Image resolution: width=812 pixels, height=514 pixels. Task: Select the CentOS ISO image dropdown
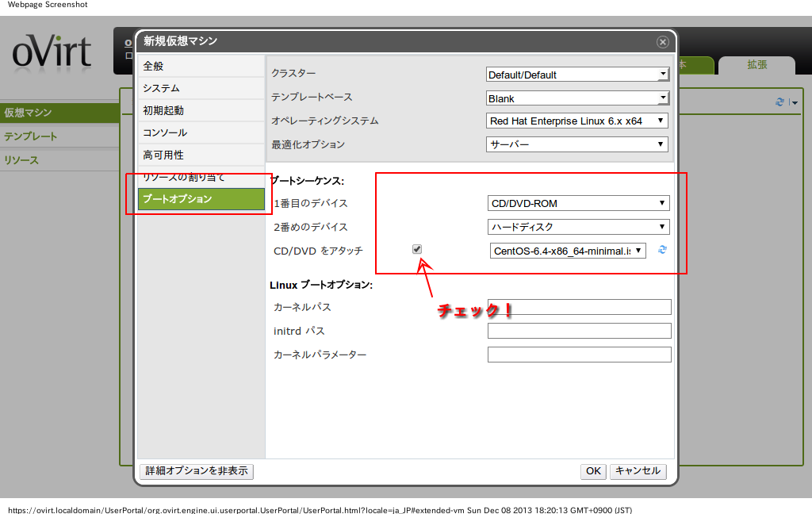[x=569, y=251]
